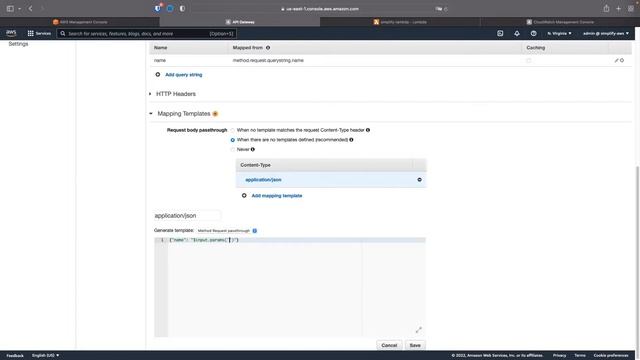Click the AWS logo home icon
640x360 pixels.
click(x=11, y=33)
